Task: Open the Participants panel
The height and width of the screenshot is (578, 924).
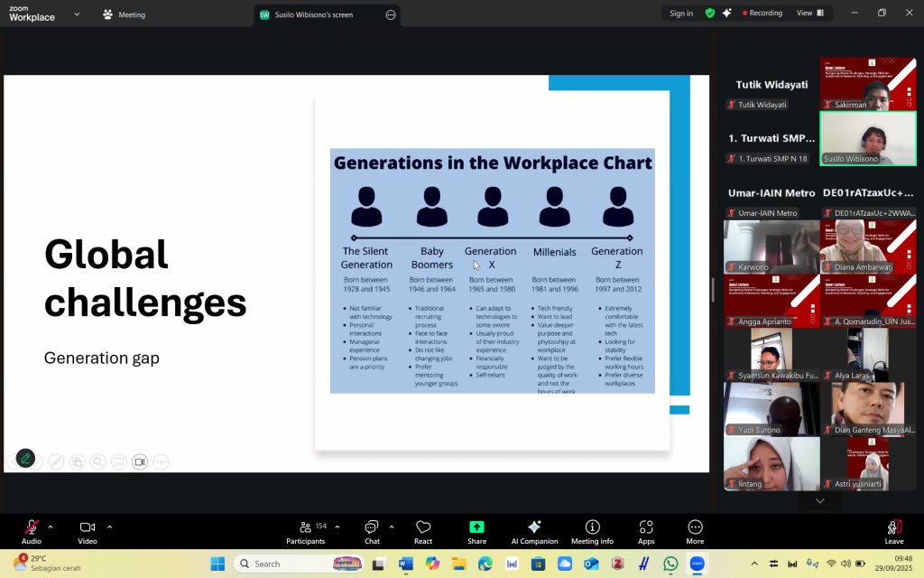Action: pos(306,532)
